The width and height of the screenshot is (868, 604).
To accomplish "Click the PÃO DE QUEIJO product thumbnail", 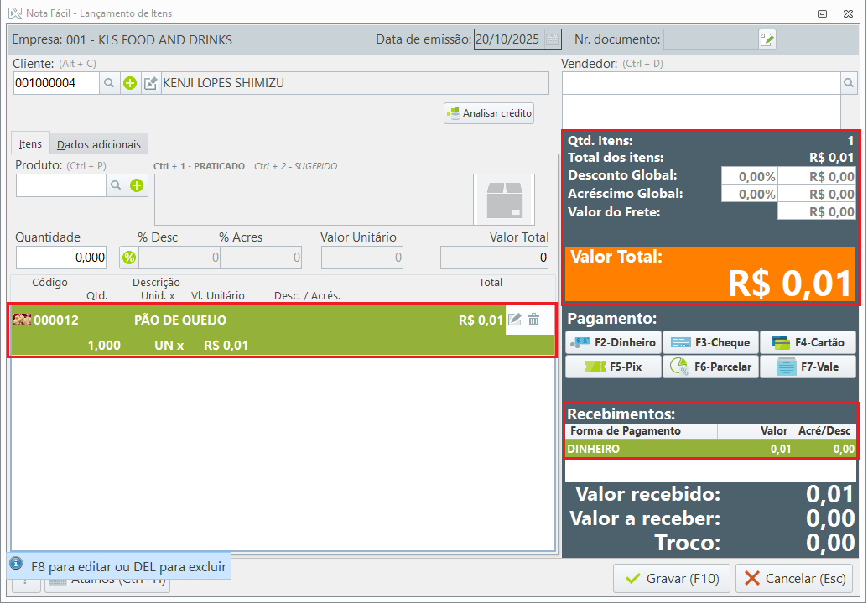I will point(22,320).
